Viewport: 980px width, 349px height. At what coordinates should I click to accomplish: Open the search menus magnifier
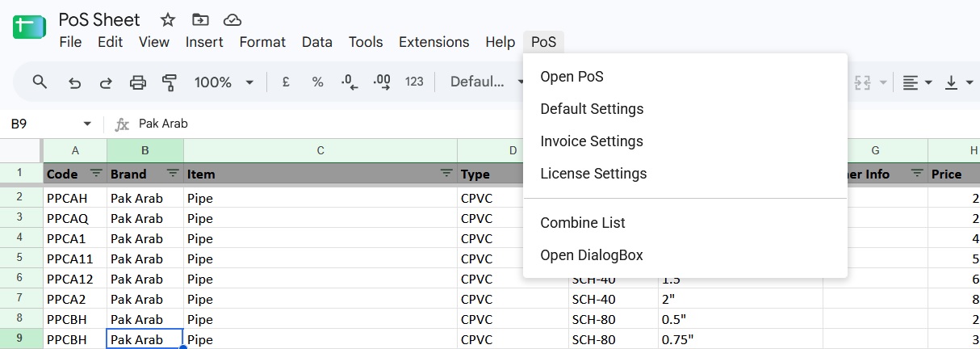coord(40,82)
